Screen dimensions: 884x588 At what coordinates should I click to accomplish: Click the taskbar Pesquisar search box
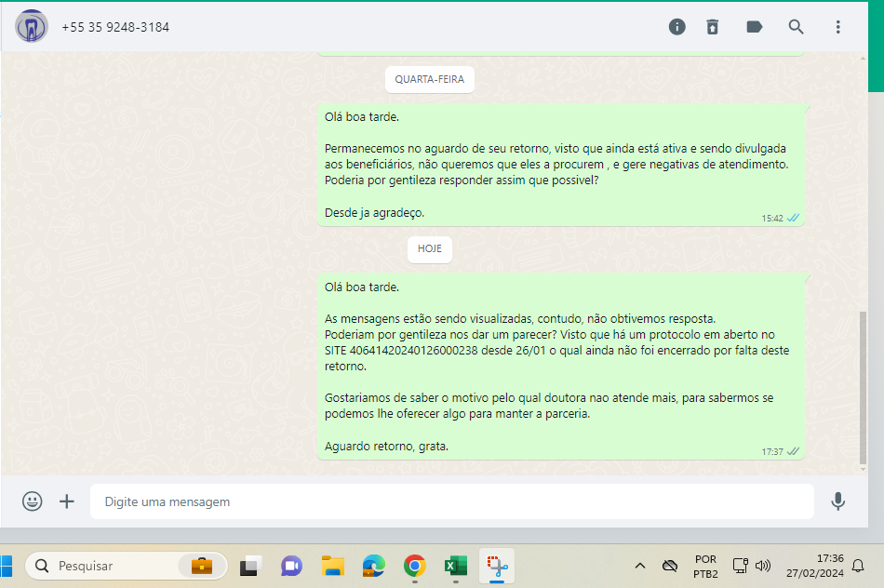click(127, 566)
